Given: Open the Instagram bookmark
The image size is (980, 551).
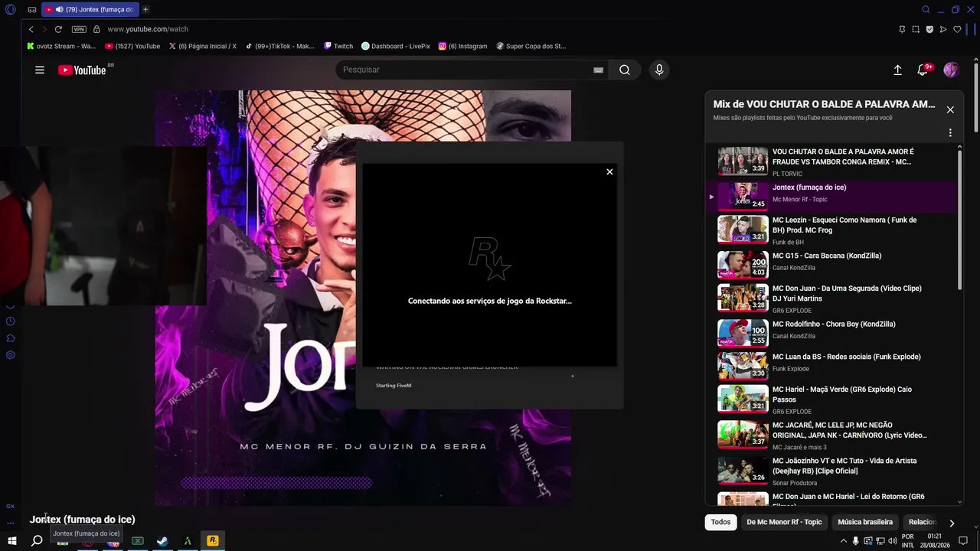Looking at the screenshot, I should [x=462, y=46].
